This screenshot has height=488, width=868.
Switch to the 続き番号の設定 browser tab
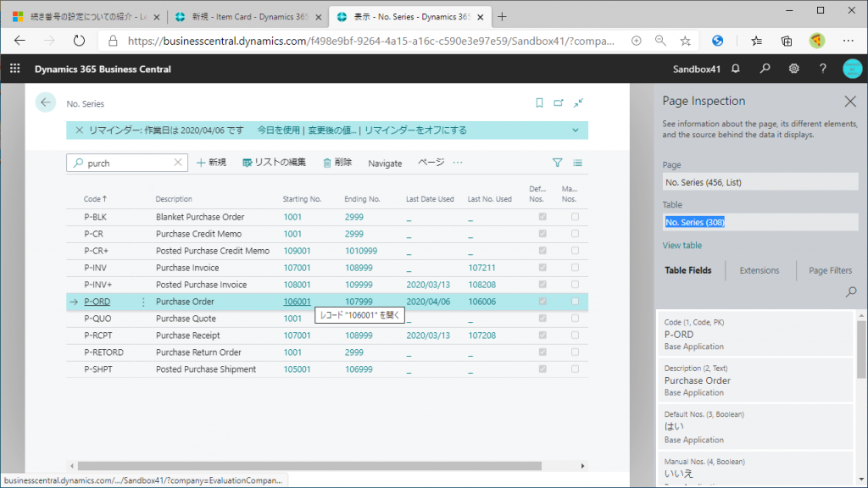click(x=86, y=17)
